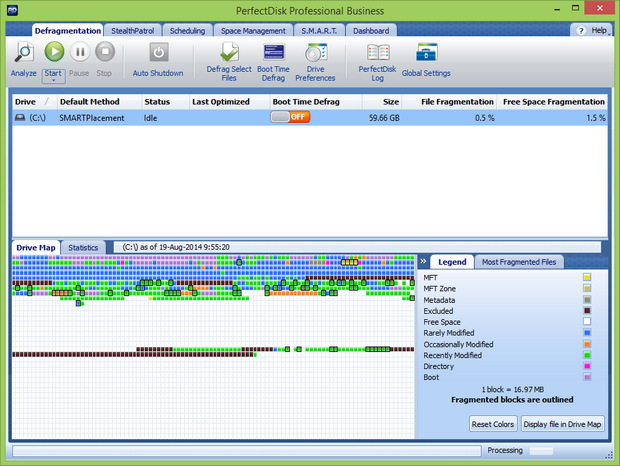Sort by Size column header

pyautogui.click(x=382, y=102)
